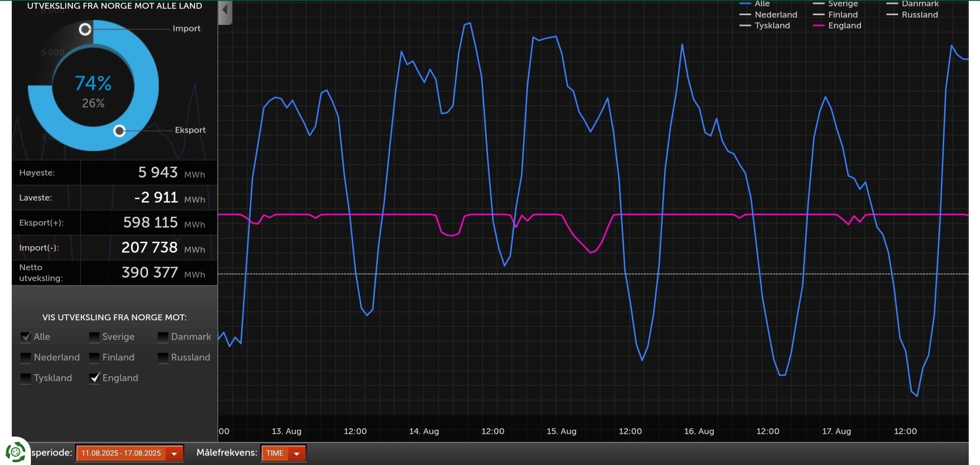Uncheck the Alle checkbox
Viewport: 980px width, 465px height.
25,337
